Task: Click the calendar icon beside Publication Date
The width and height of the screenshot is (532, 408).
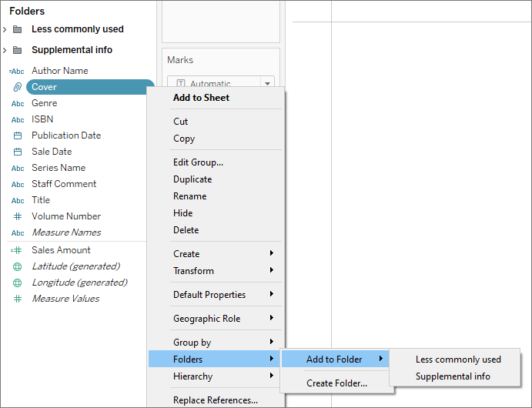Action: coord(18,135)
